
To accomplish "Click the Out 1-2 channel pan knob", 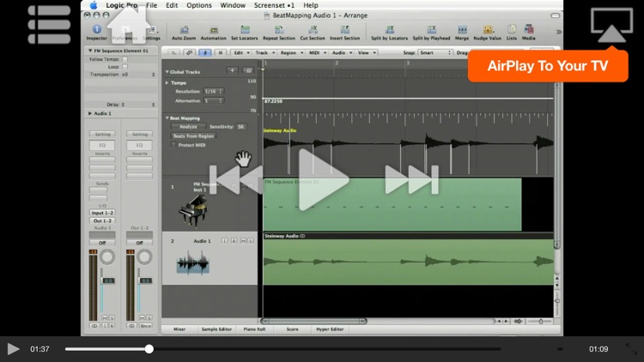I will point(144,257).
